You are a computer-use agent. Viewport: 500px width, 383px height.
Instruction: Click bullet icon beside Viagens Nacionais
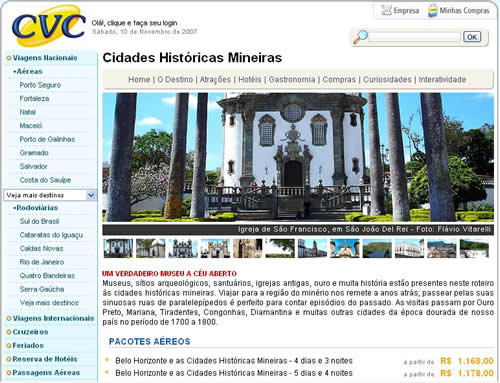pyautogui.click(x=9, y=58)
